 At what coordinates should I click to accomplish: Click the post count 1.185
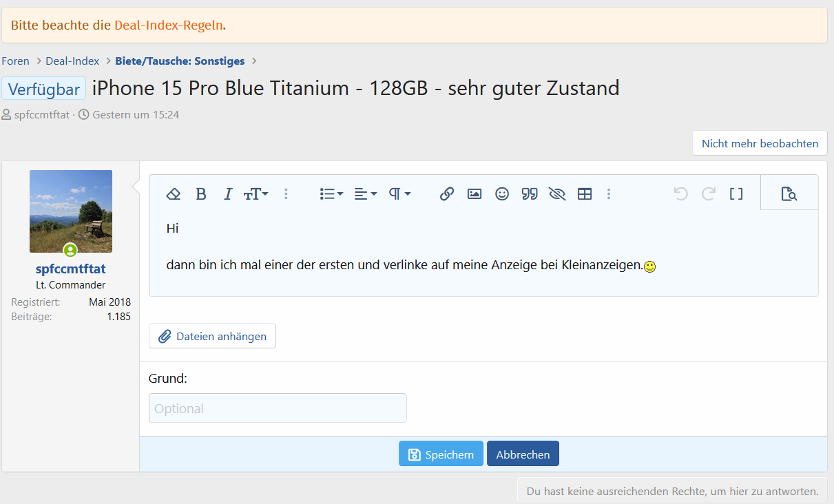(118, 317)
